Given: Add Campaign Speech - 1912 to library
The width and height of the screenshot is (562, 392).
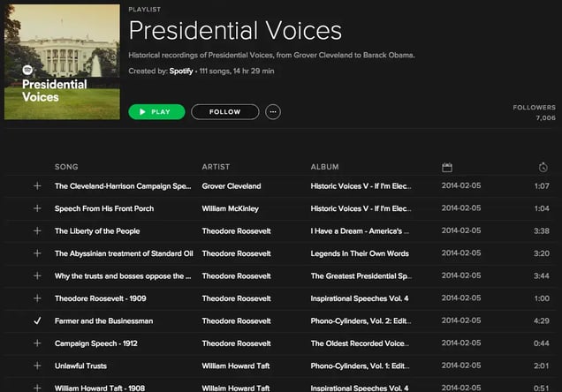Looking at the screenshot, I should click(x=37, y=343).
